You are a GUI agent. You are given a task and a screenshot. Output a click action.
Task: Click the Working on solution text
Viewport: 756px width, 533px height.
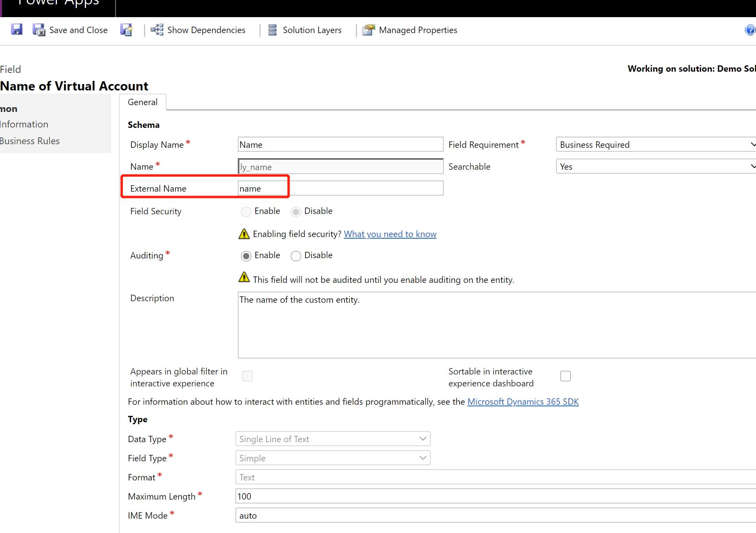(x=692, y=69)
